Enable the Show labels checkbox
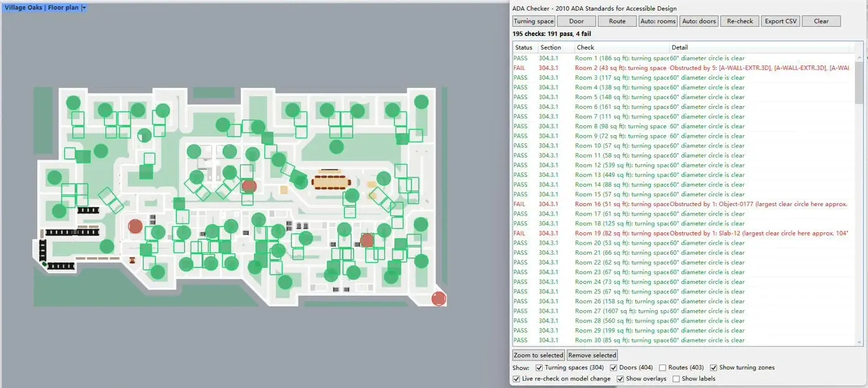This screenshot has width=868, height=388. point(676,379)
